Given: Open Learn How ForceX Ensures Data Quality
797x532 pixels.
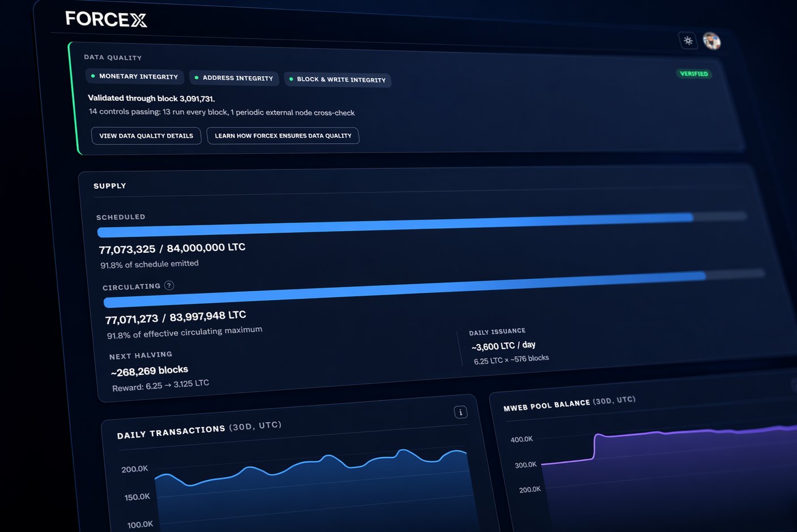Looking at the screenshot, I should click(x=283, y=136).
